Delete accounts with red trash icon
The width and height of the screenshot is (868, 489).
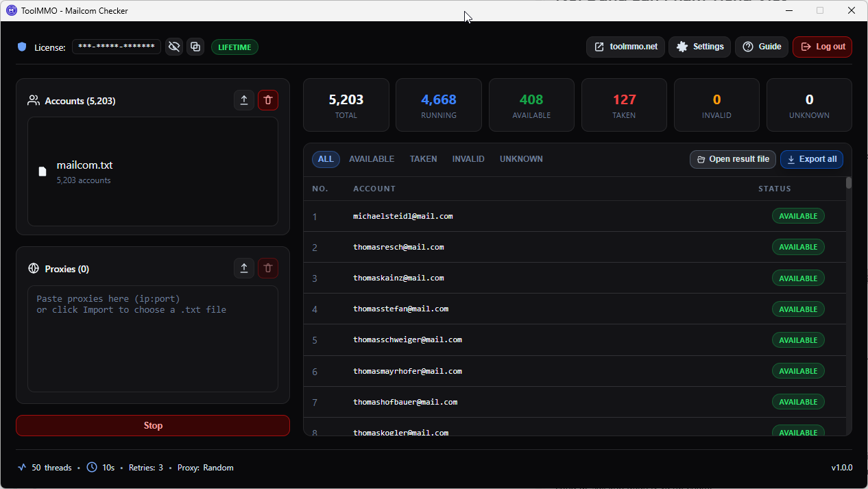pyautogui.click(x=268, y=100)
